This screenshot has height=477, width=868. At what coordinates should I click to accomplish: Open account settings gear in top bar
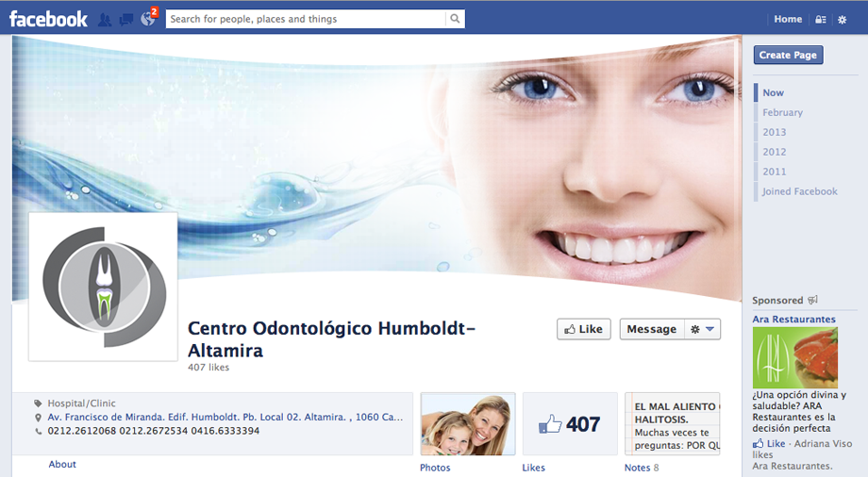tap(842, 20)
